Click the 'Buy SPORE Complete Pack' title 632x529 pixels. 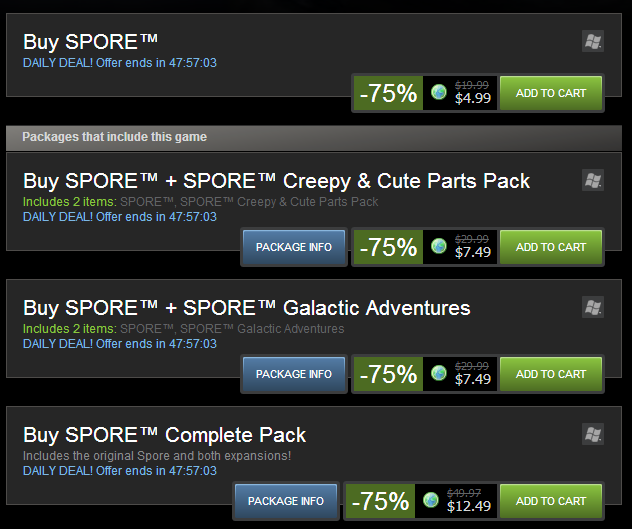tap(164, 435)
